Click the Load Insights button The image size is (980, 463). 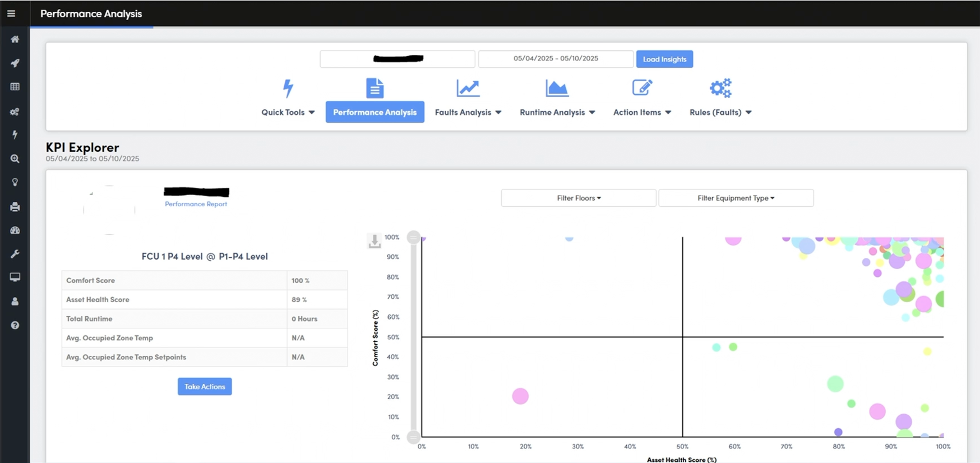[664, 59]
